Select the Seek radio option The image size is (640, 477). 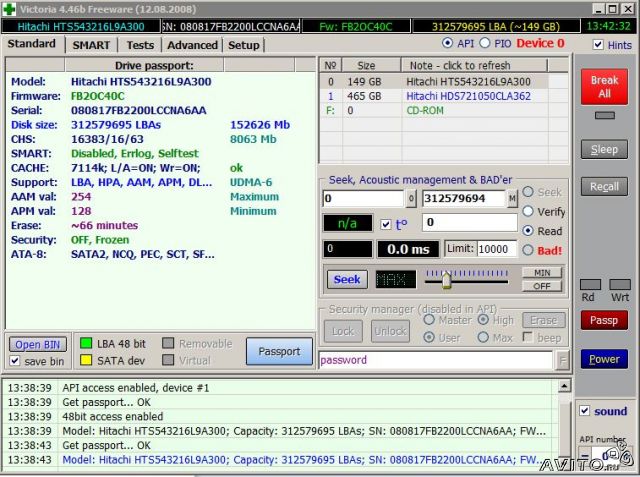pyautogui.click(x=528, y=192)
